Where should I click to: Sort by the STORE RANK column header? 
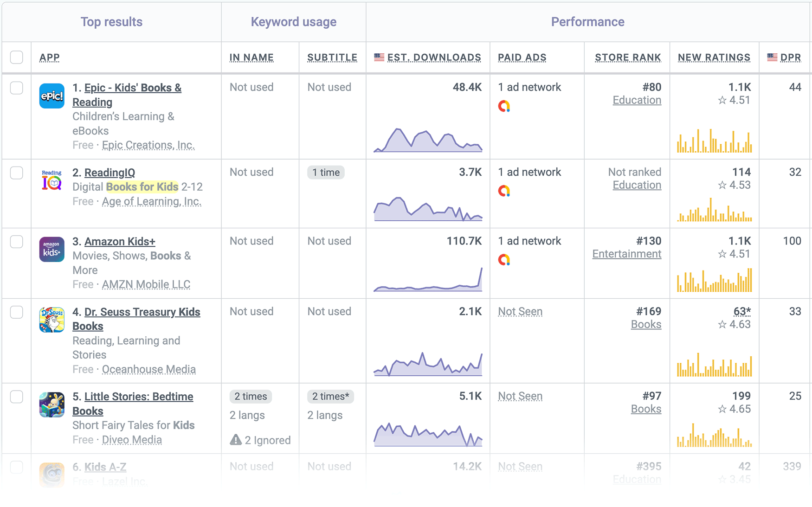628,58
